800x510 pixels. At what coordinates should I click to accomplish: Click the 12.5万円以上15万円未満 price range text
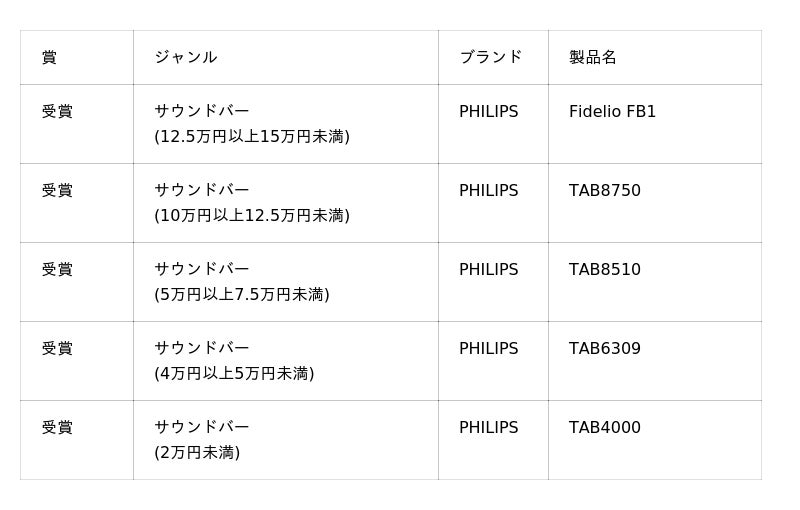252,136
